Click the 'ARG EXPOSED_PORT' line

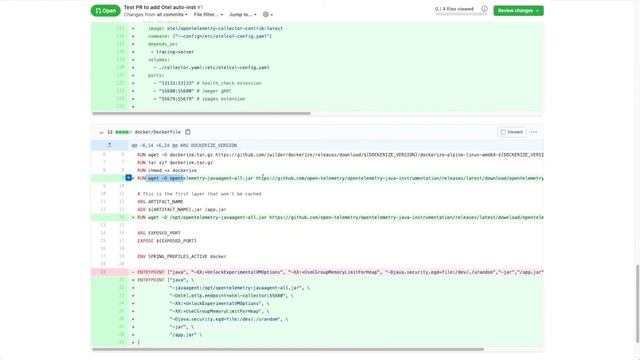159,233
